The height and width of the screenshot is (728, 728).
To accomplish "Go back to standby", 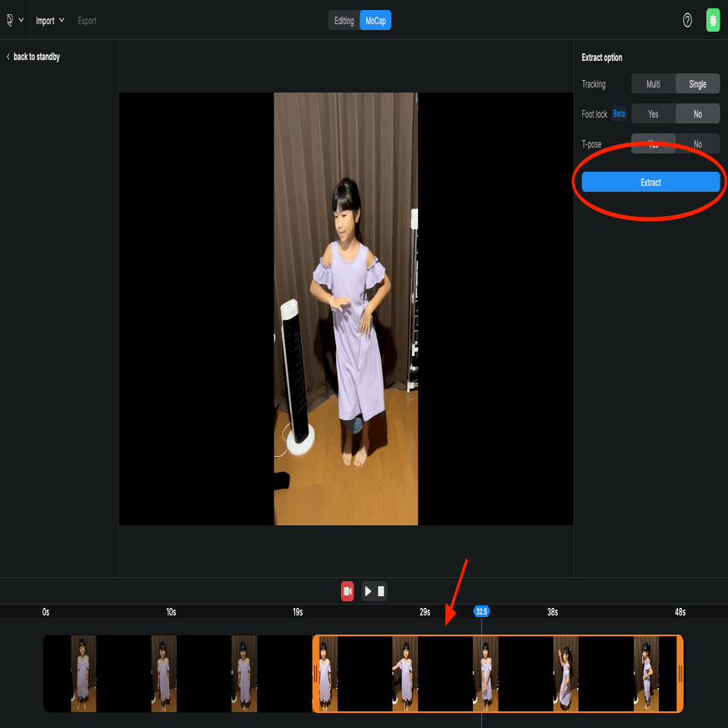I will coord(33,57).
